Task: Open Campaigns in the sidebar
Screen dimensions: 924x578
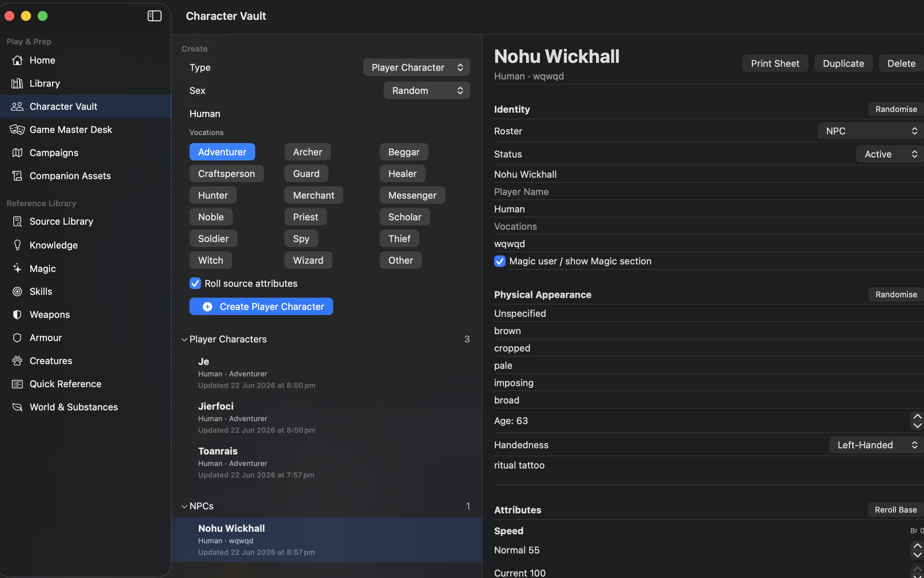Action: (x=86, y=152)
